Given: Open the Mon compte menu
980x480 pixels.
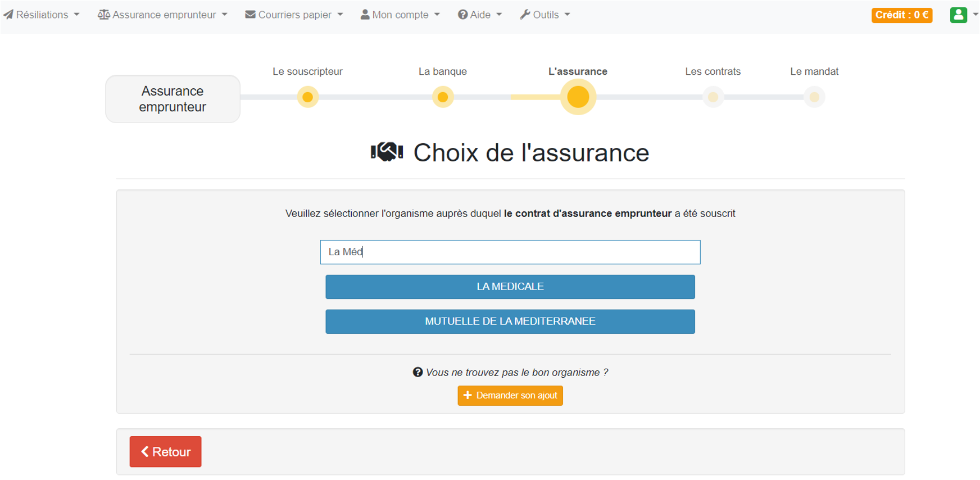Looking at the screenshot, I should click(x=400, y=15).
